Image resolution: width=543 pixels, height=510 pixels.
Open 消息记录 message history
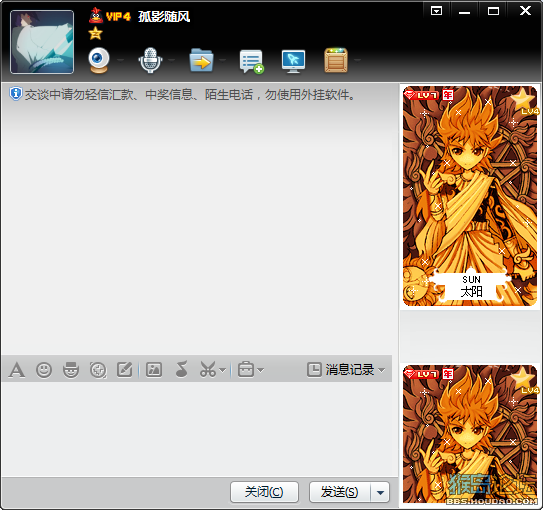tap(341, 369)
